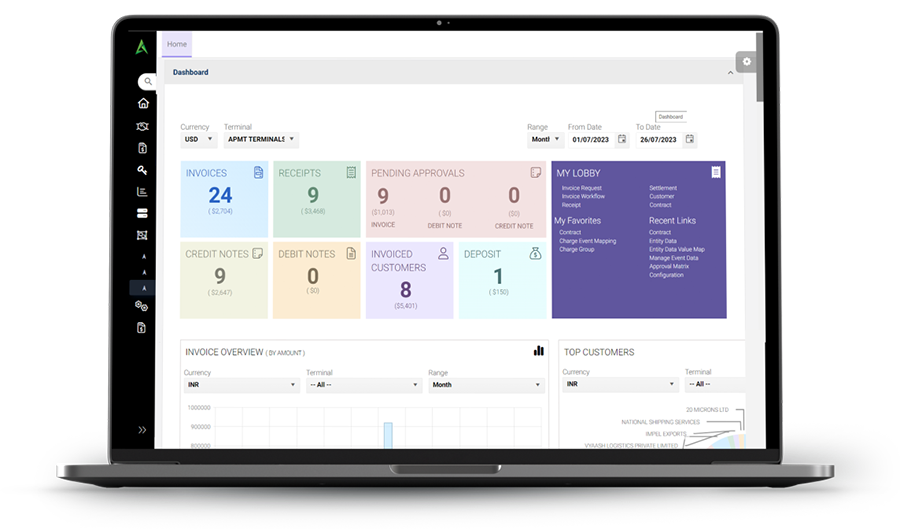The width and height of the screenshot is (900, 529).
Task: Open the From Date calendar icon
Action: pos(622,140)
